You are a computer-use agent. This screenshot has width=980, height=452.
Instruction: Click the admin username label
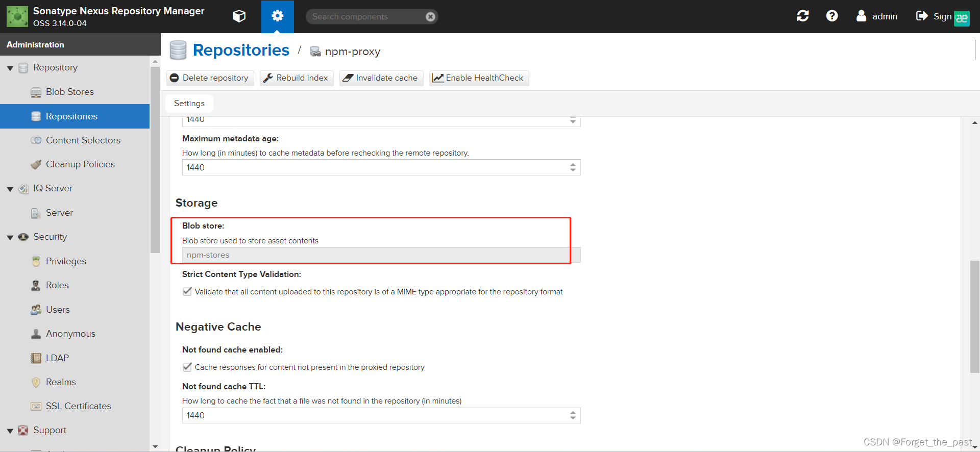point(885,16)
